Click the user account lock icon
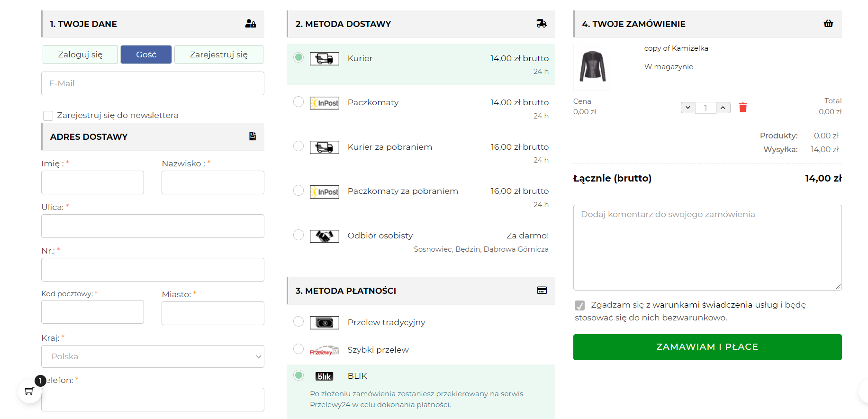The width and height of the screenshot is (868, 419). coord(251,24)
